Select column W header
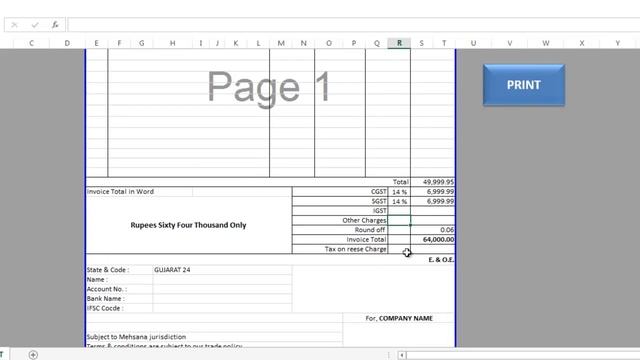This screenshot has height=360, width=640. pyautogui.click(x=545, y=43)
